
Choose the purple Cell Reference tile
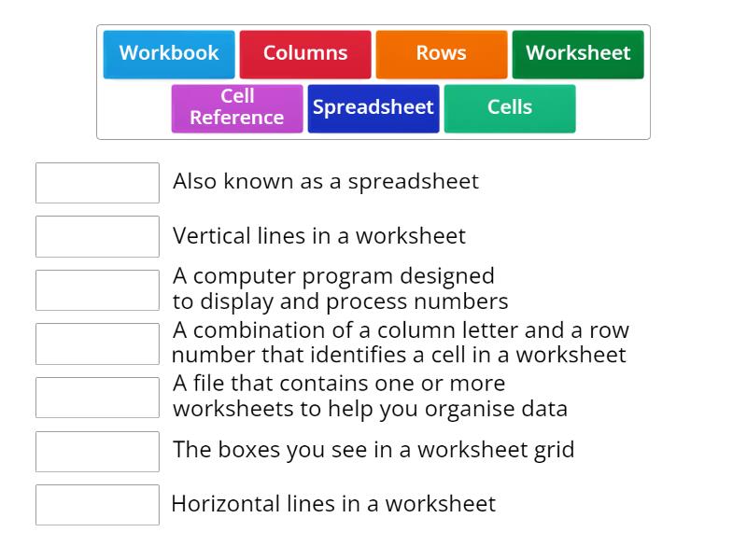pos(237,108)
